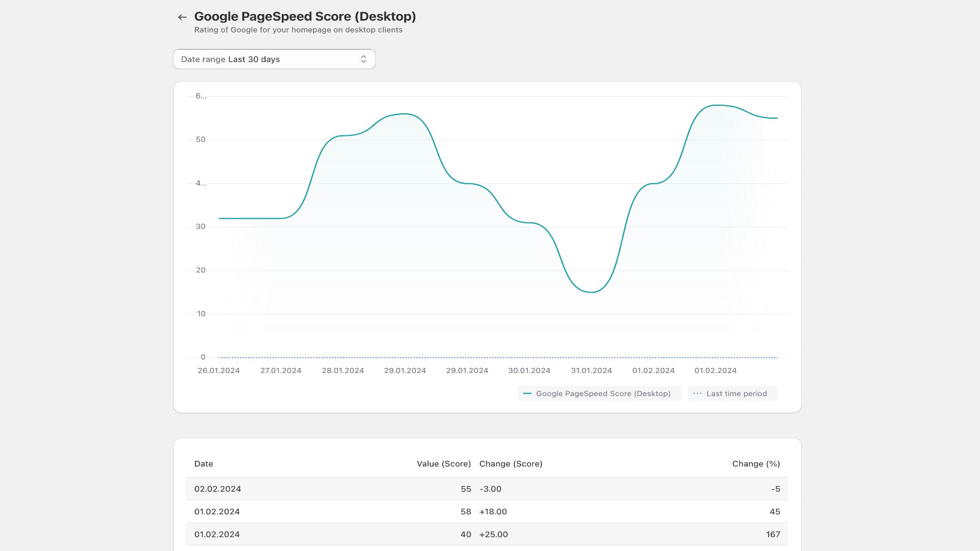Viewport: 980px width, 551px height.
Task: Toggle the Google PageSpeed Score (Desktop) legend item
Action: click(x=599, y=393)
